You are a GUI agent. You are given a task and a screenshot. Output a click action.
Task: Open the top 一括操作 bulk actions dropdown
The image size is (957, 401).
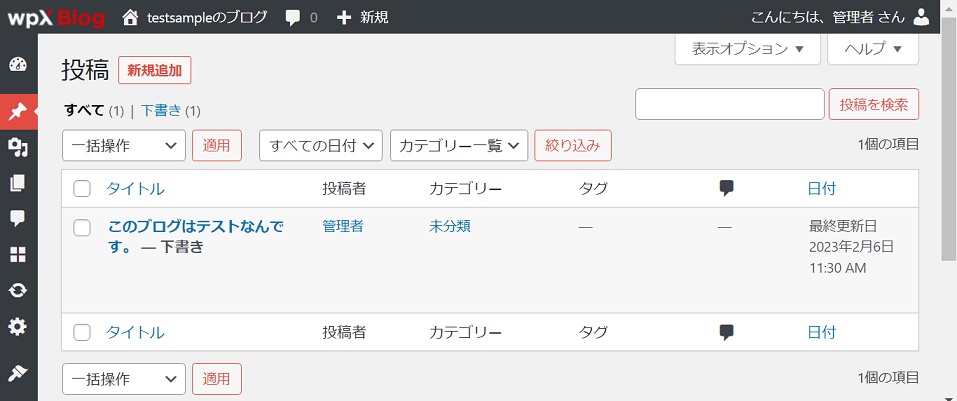click(124, 145)
